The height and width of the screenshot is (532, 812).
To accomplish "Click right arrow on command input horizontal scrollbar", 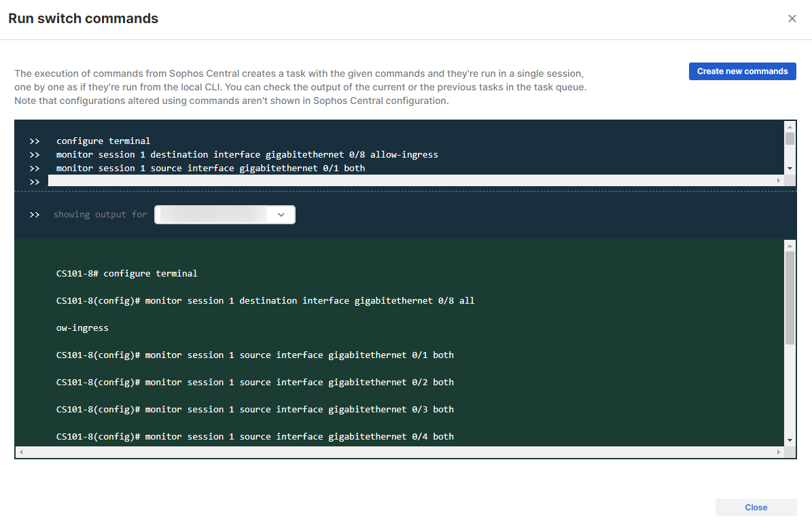I will point(779,181).
